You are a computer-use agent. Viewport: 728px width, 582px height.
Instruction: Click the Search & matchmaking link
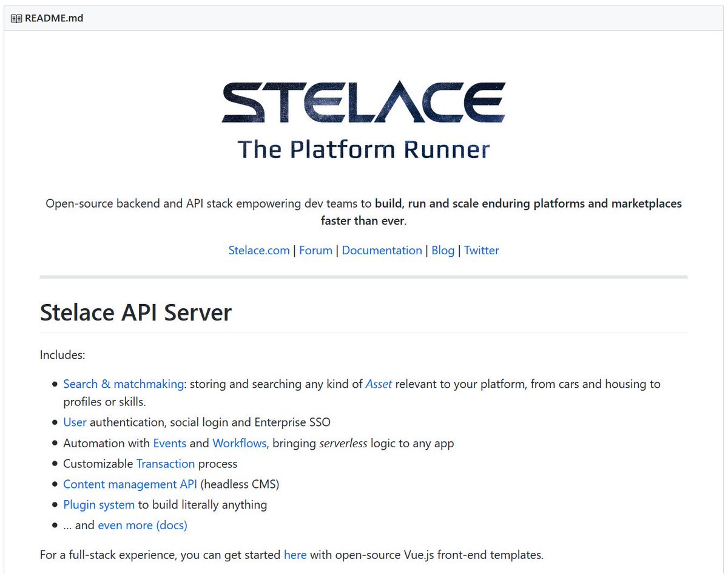pos(123,384)
